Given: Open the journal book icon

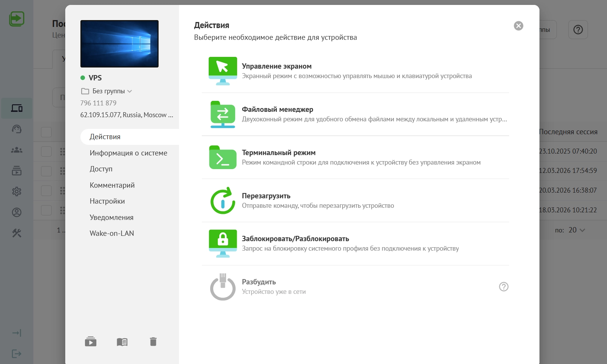Looking at the screenshot, I should (x=122, y=342).
